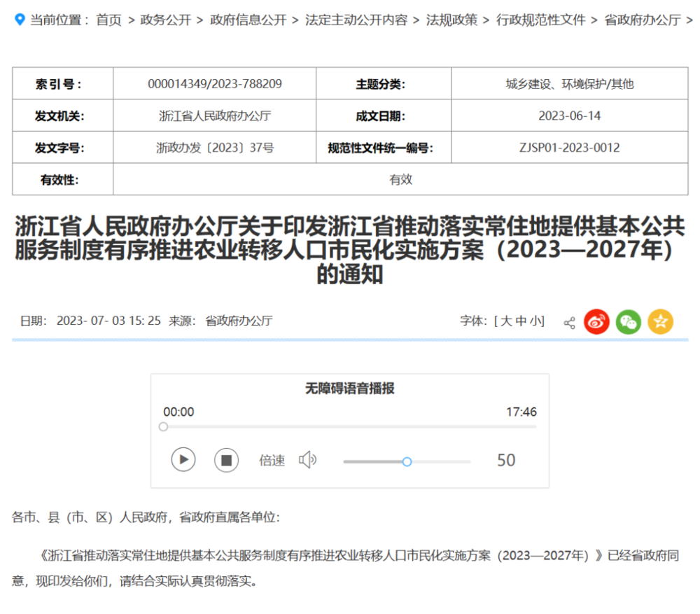This screenshot has height=614, width=700.
Task: Open the 倍速 playback speed selector
Action: 272,461
